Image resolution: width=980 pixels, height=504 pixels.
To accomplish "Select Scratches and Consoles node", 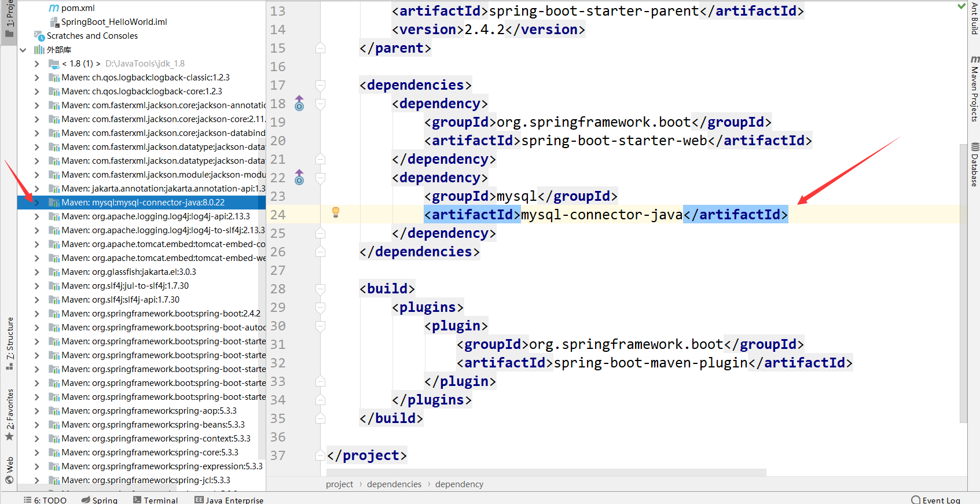I will click(x=92, y=36).
